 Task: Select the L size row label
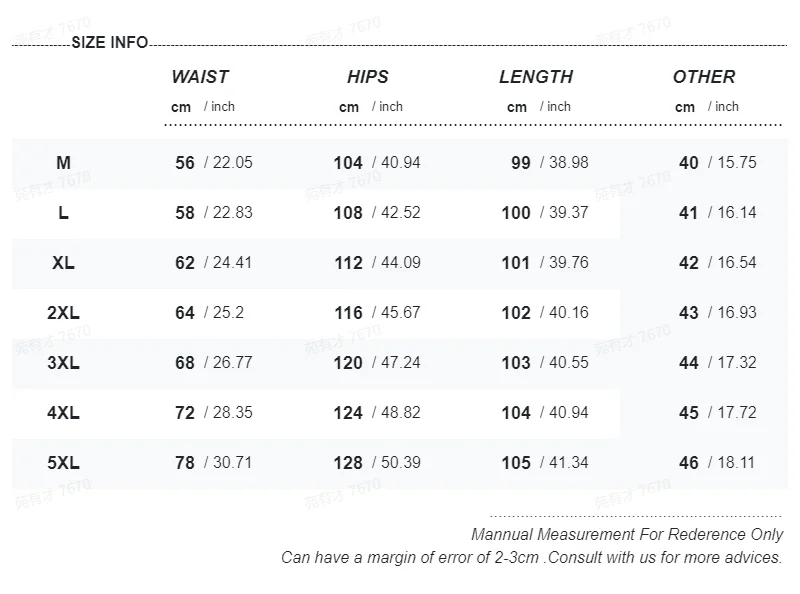[x=64, y=213]
